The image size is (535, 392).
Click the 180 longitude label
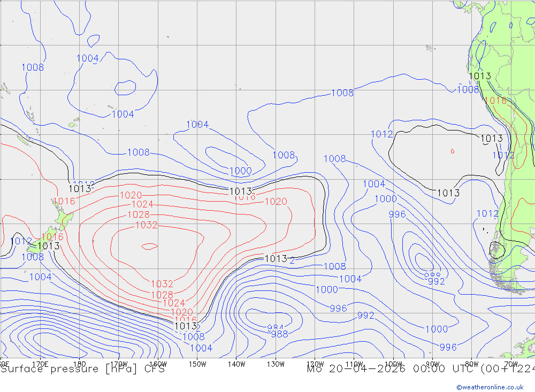80,364
